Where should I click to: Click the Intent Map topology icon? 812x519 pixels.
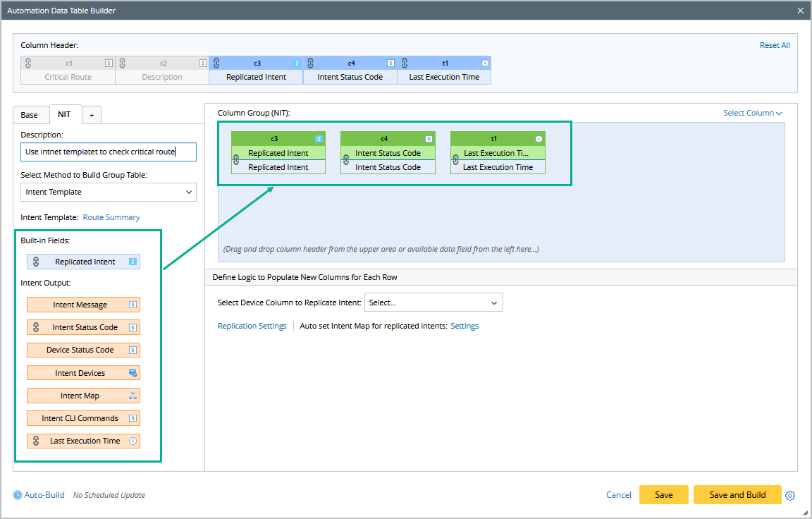point(133,396)
